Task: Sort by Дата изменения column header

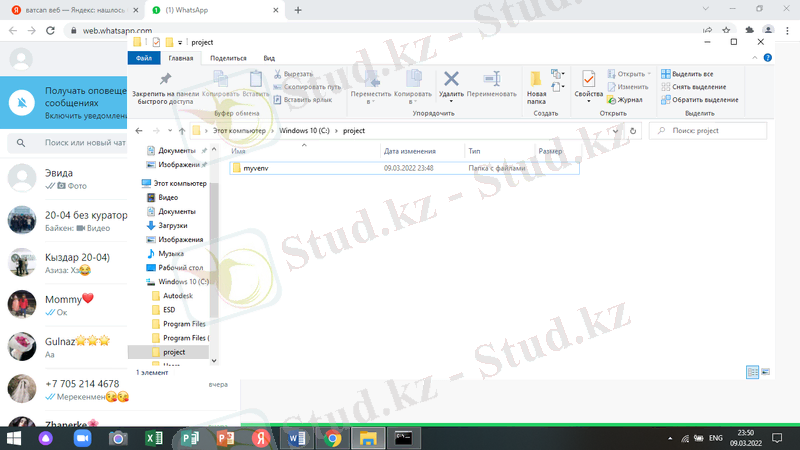Action: [409, 151]
